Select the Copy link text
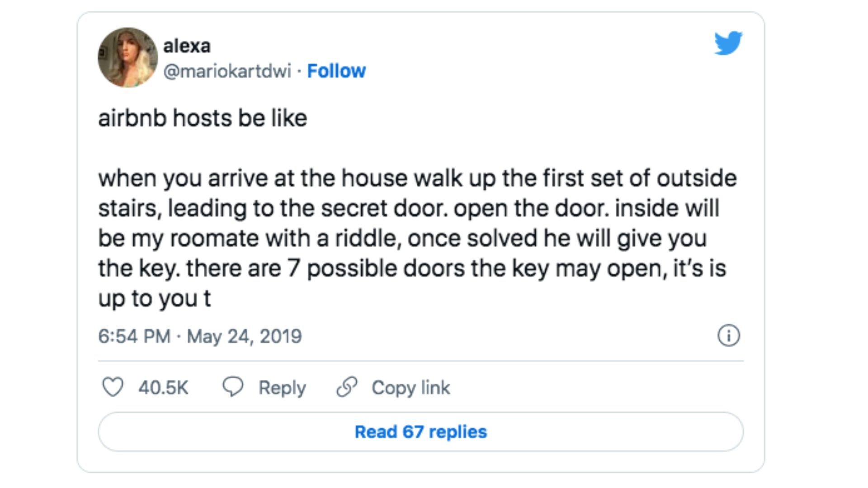 point(410,388)
